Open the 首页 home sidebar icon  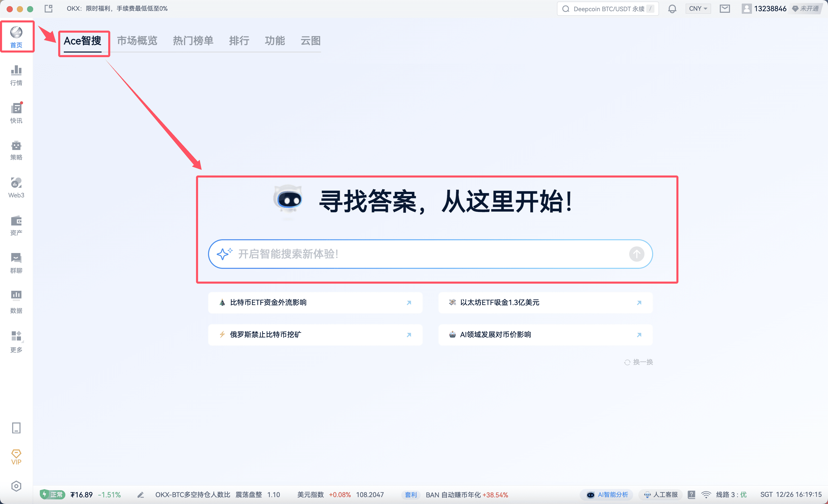click(x=16, y=37)
